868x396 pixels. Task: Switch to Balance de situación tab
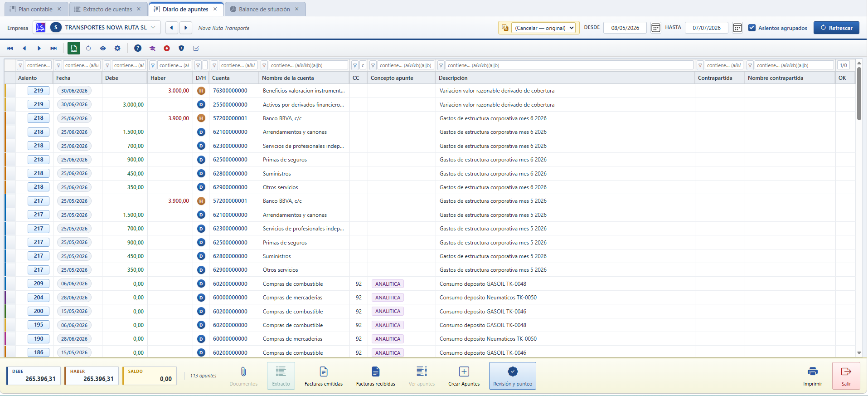pos(264,9)
